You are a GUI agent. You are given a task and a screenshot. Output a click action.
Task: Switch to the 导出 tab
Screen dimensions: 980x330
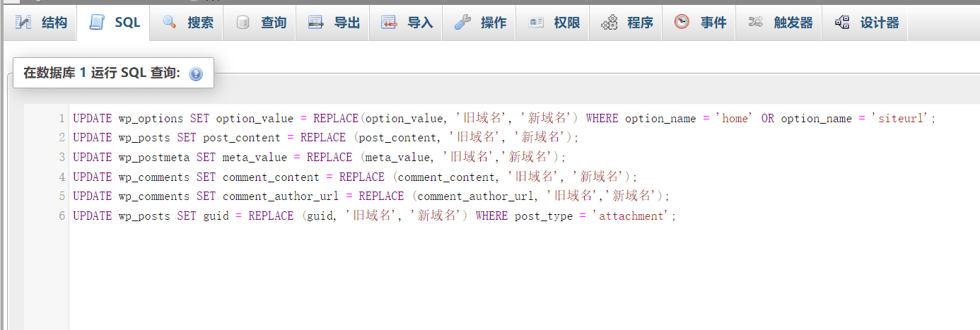[333, 23]
